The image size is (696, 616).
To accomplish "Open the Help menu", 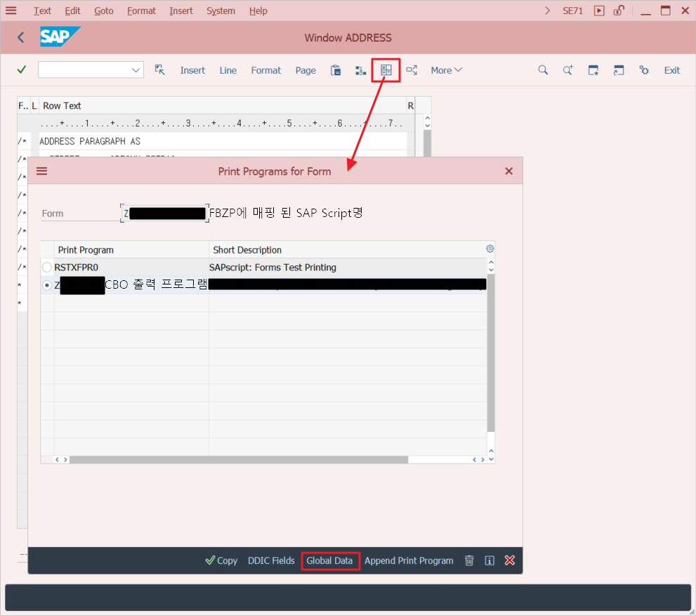I will tap(258, 11).
